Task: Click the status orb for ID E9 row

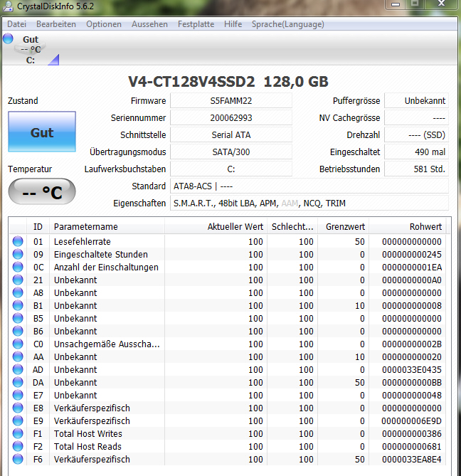Action: pos(18,421)
